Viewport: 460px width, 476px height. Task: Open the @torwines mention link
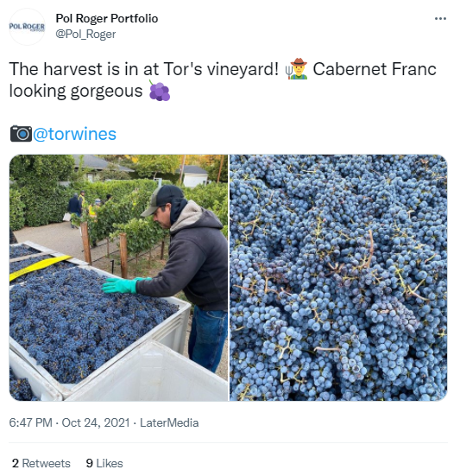coord(74,134)
